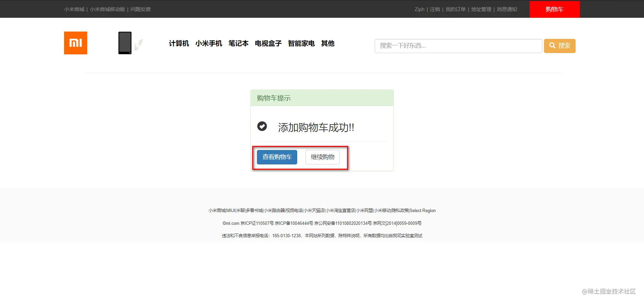Open the 计算机 navigation category
644x303 pixels.
coord(179,44)
